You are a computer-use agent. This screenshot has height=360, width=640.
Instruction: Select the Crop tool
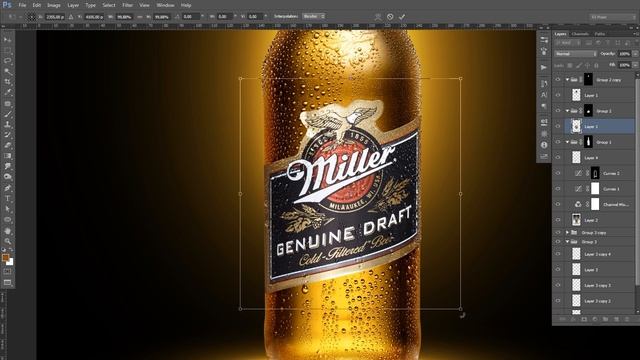(x=7, y=82)
